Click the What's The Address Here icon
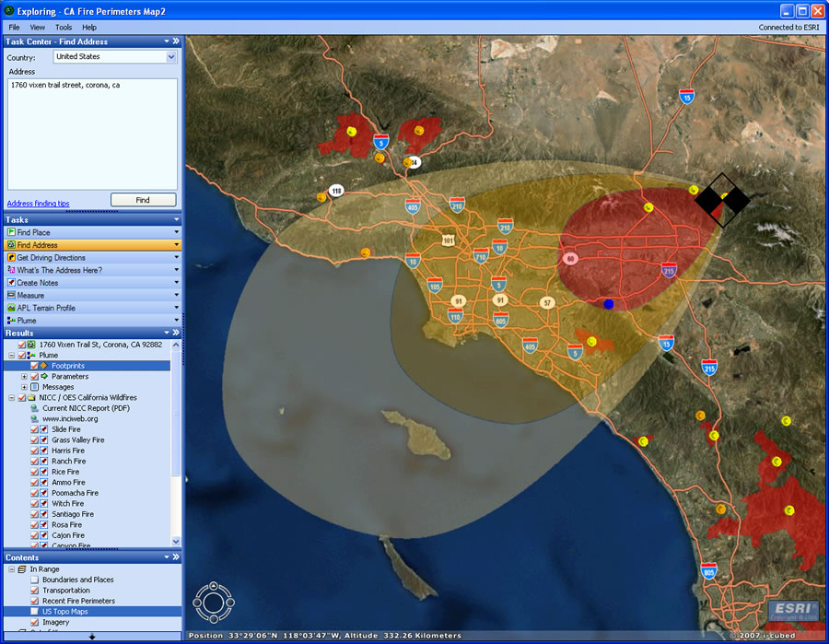Screen dimensions: 829x644 click(11, 270)
